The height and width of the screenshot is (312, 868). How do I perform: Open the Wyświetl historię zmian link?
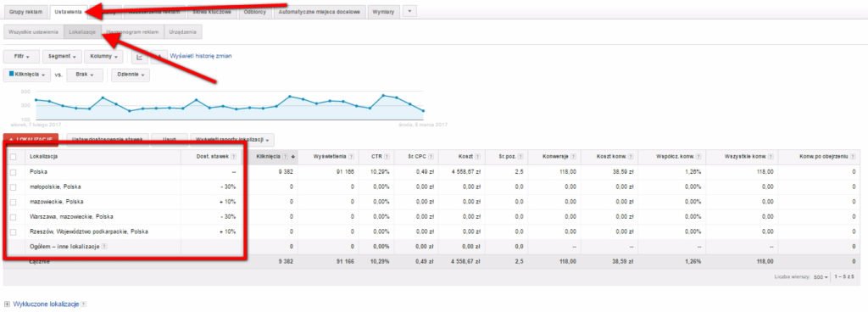click(x=201, y=56)
